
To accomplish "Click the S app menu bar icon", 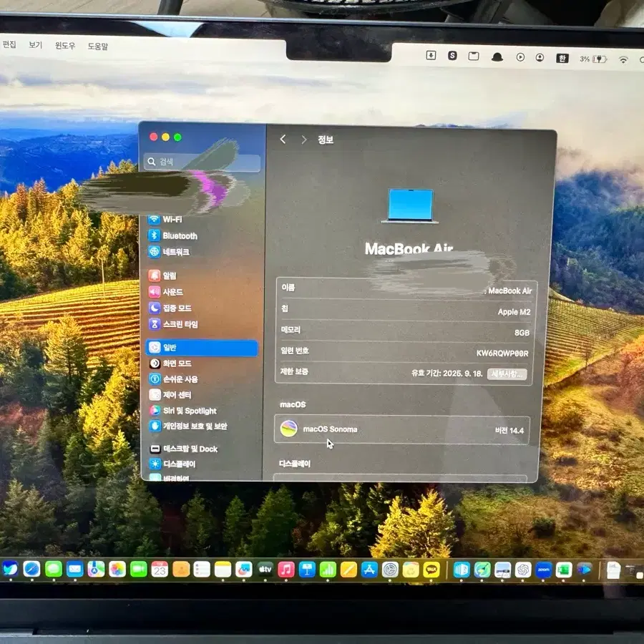I will [x=452, y=55].
